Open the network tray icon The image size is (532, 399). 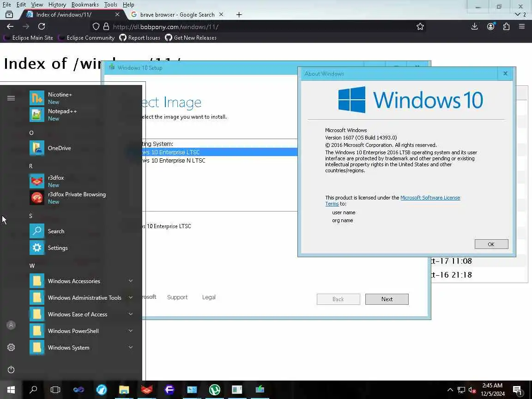[461, 390]
